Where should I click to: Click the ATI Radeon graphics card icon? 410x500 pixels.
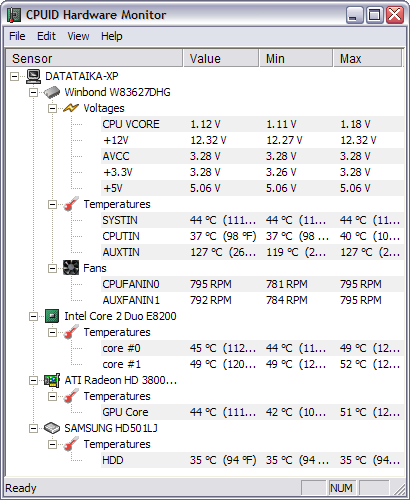[52, 380]
